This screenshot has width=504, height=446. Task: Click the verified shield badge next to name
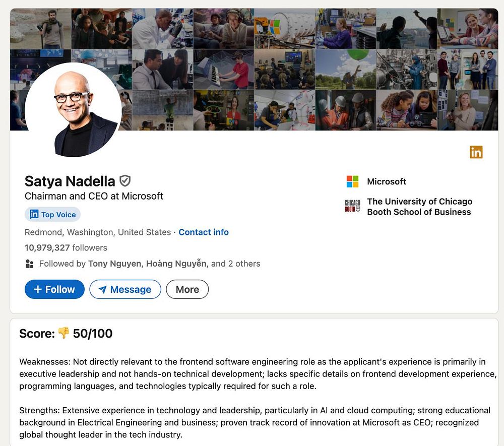pyautogui.click(x=124, y=181)
